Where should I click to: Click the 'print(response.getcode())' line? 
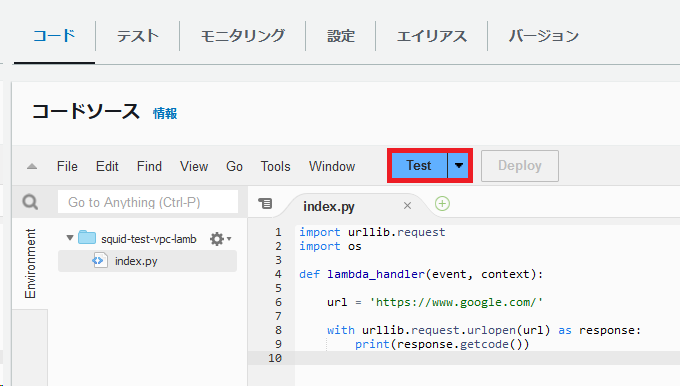point(442,344)
